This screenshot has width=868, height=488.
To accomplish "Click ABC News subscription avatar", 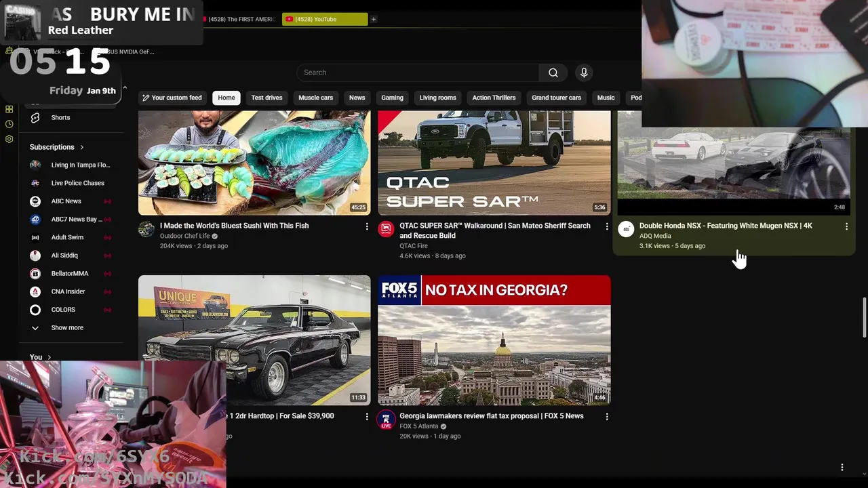I will [35, 201].
